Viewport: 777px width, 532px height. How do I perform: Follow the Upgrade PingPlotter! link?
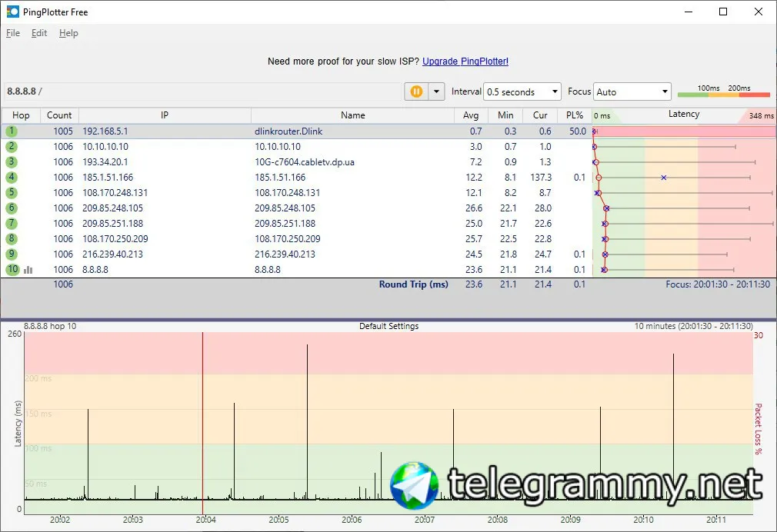[465, 62]
